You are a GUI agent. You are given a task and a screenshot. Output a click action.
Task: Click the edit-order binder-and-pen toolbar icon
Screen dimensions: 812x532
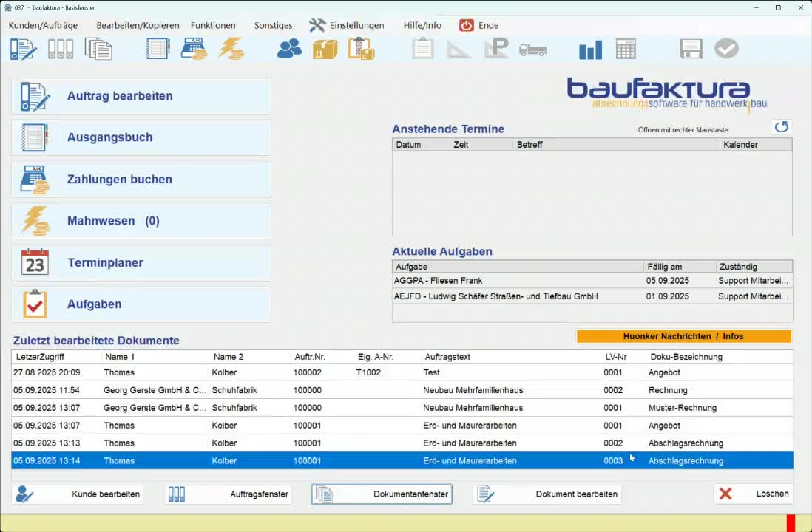click(x=24, y=50)
